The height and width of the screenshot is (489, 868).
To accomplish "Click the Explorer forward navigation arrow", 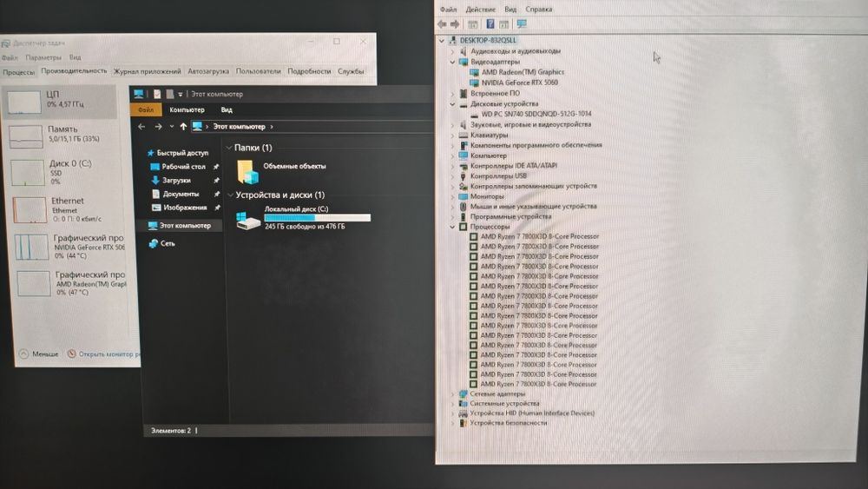I will tap(158, 127).
